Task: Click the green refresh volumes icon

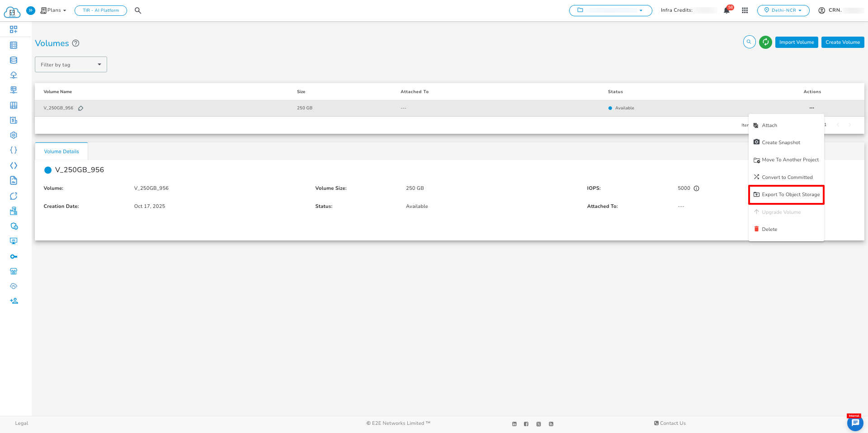Action: (765, 42)
